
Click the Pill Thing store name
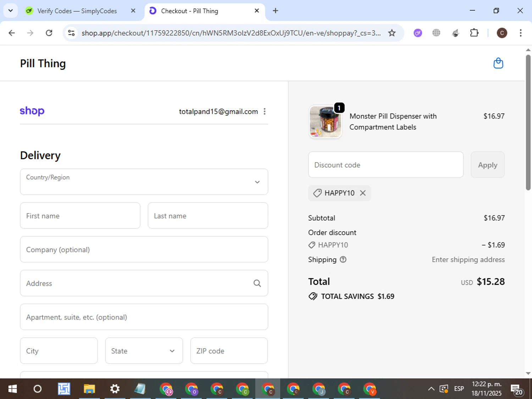[x=43, y=63]
